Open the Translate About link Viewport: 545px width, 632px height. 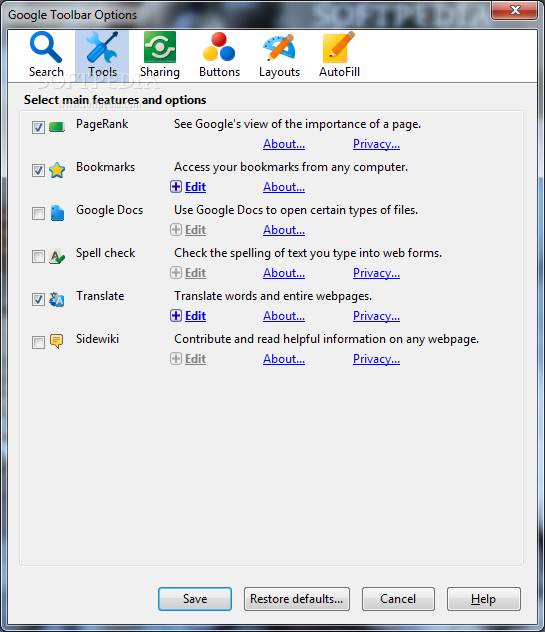pyautogui.click(x=284, y=316)
